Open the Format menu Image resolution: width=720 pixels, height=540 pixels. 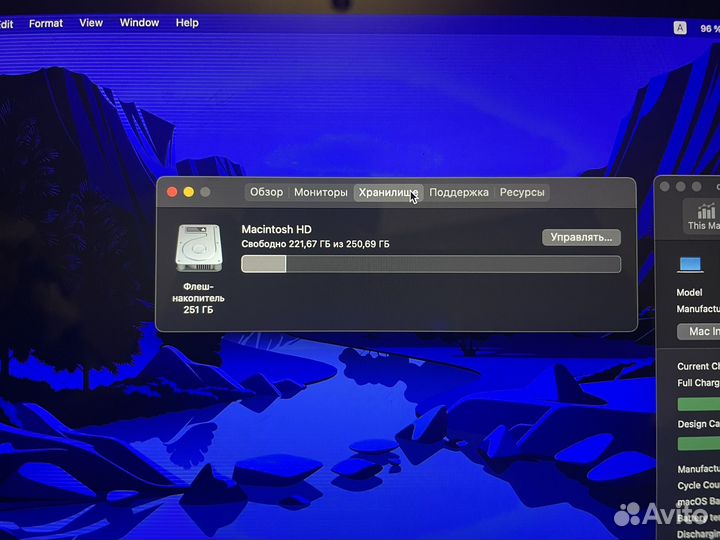pyautogui.click(x=46, y=23)
